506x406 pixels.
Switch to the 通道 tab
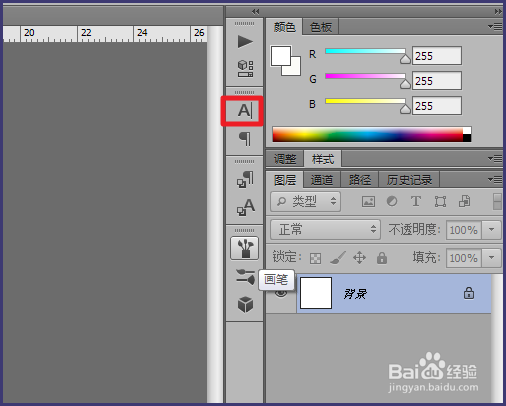point(322,180)
